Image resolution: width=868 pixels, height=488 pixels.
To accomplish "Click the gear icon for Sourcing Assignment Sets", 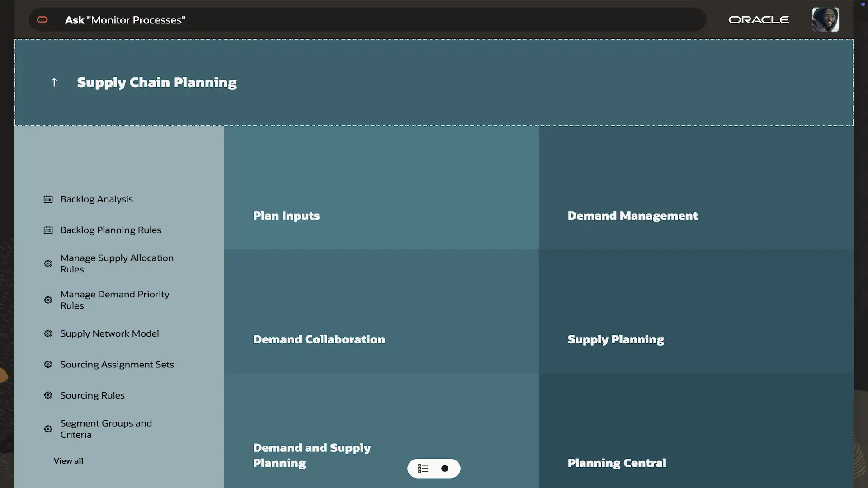I will pyautogui.click(x=48, y=365).
